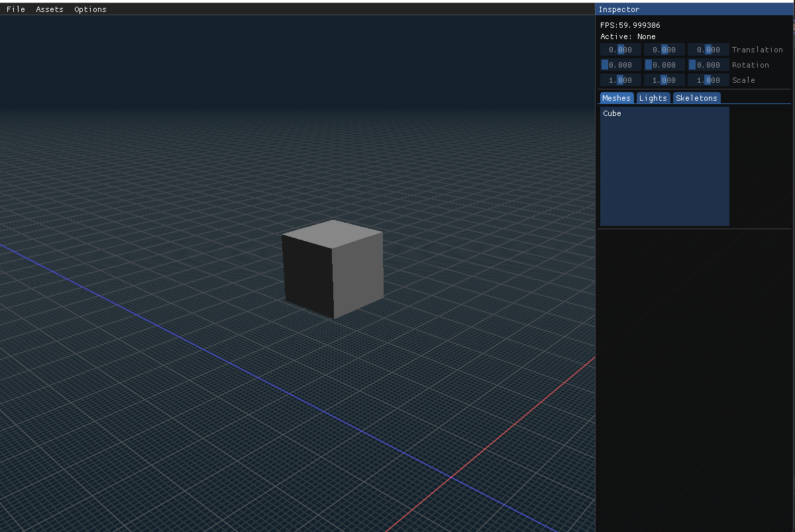Click the third Scale value field
This screenshot has height=532, width=795.
708,80
